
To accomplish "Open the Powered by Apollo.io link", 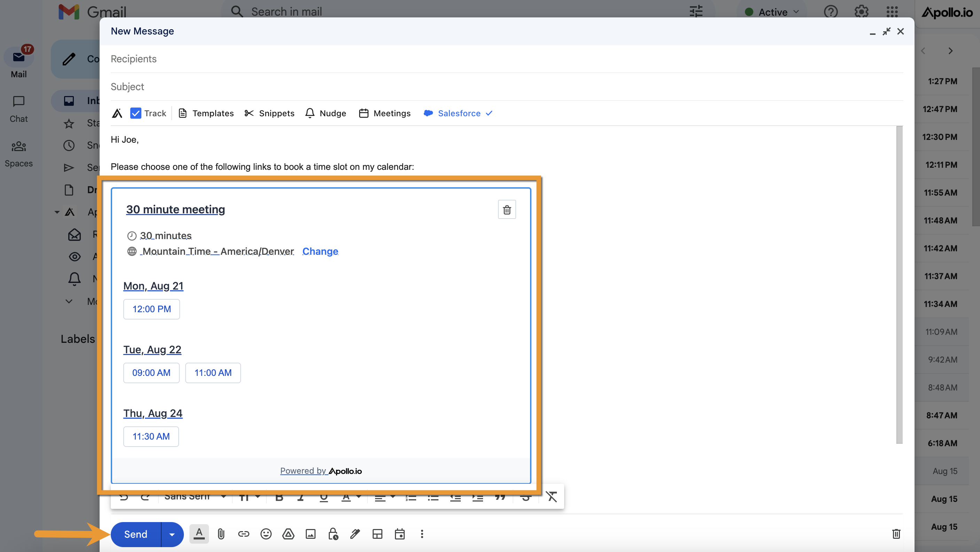I will click(321, 471).
